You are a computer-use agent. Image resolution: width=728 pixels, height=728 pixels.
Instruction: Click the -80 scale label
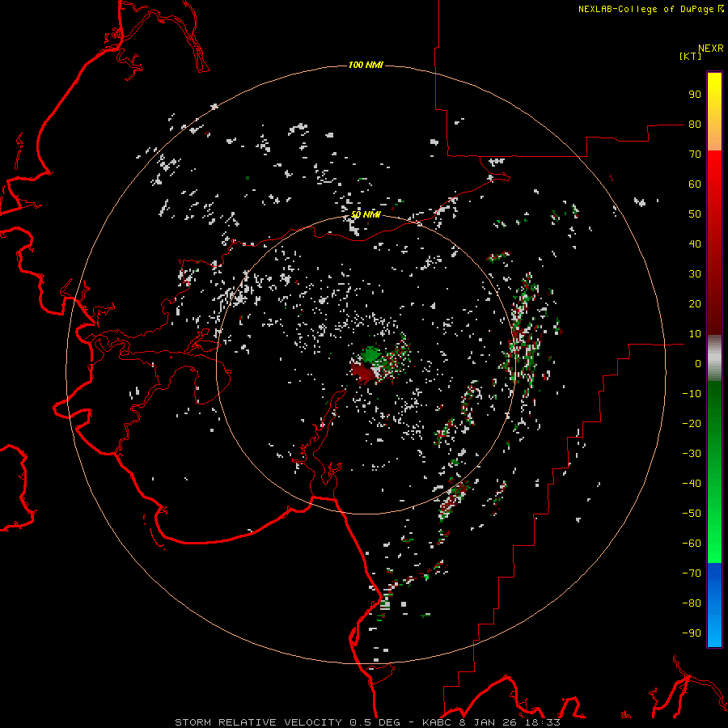click(692, 603)
